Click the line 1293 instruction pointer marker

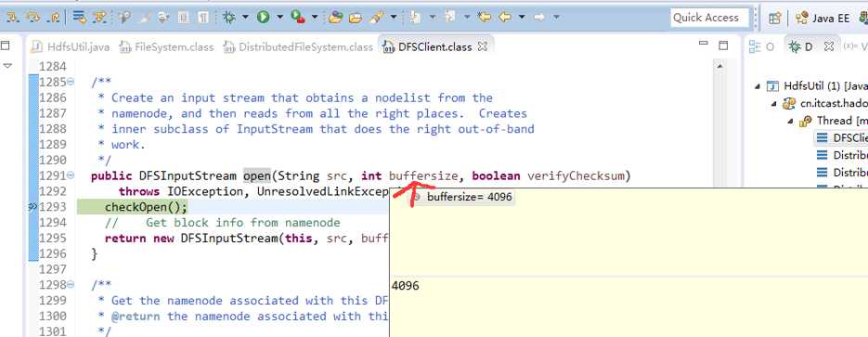[x=32, y=207]
